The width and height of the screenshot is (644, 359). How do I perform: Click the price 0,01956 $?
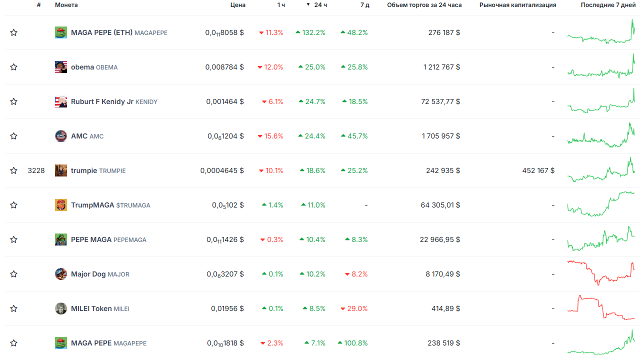pyautogui.click(x=227, y=308)
